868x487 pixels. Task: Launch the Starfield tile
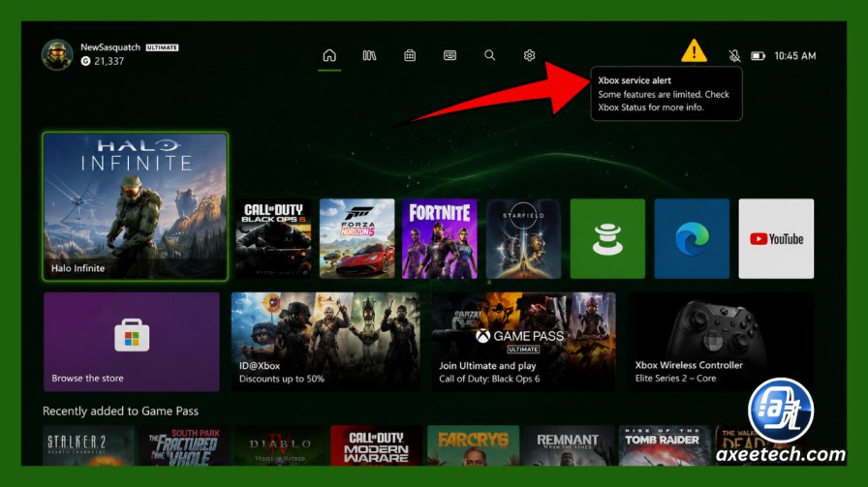(x=524, y=238)
